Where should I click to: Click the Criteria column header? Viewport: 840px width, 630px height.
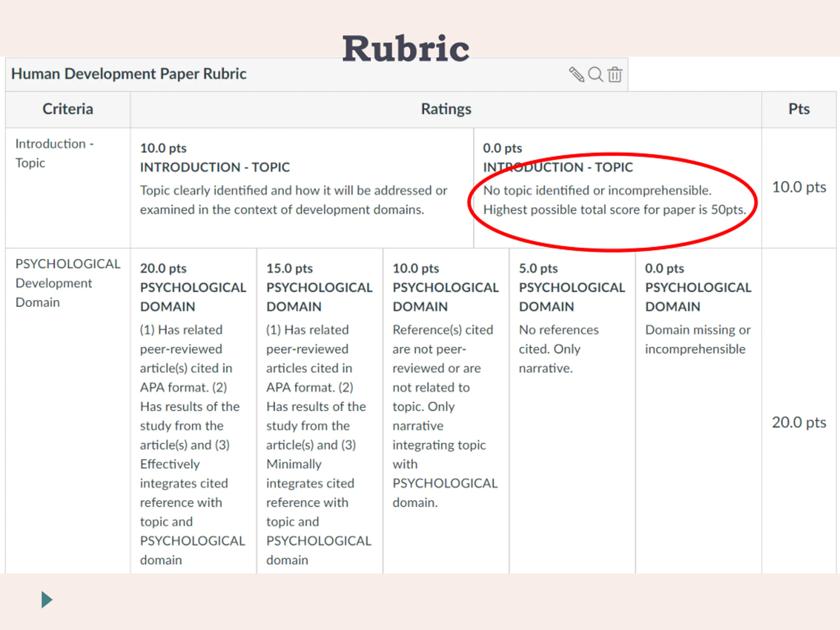click(68, 109)
